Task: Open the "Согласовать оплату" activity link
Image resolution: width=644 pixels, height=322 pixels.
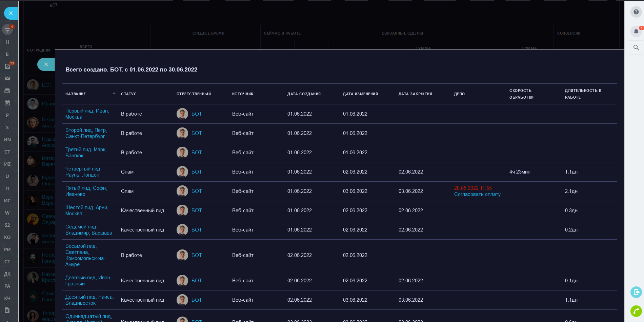Action: pyautogui.click(x=477, y=194)
